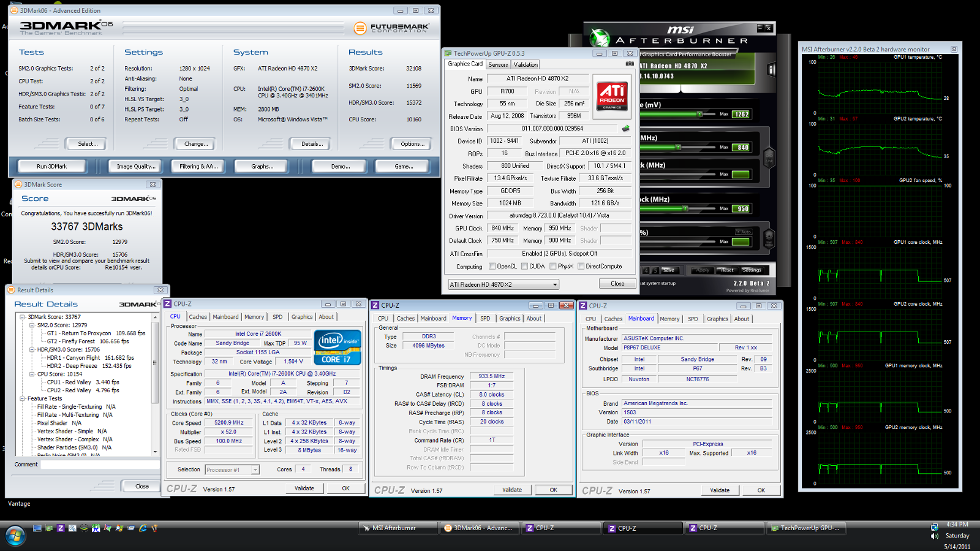Image resolution: width=980 pixels, height=551 pixels.
Task: Collapse the SM2.0 Score: 12979 tree node
Action: click(32, 325)
